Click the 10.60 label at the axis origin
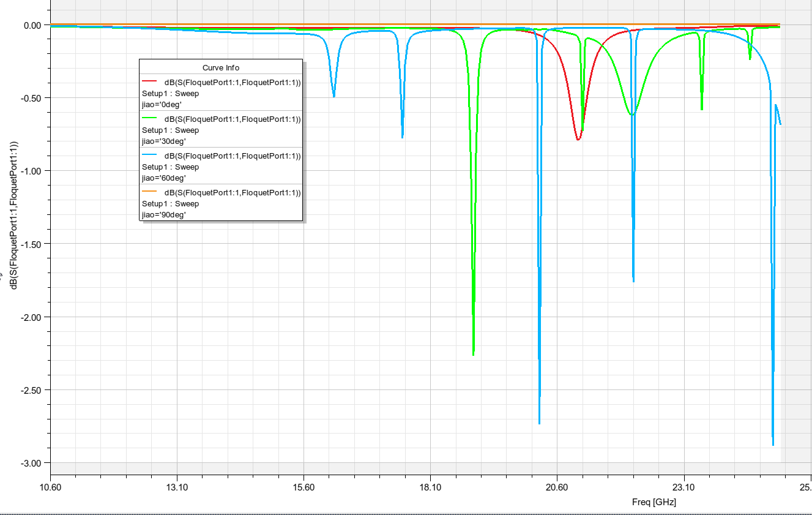The height and width of the screenshot is (515, 812). coord(51,488)
